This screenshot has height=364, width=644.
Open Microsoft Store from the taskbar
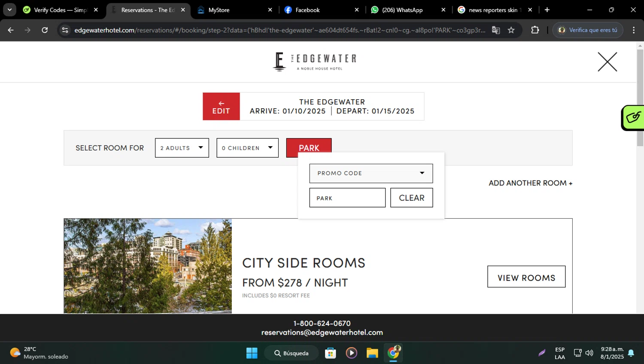[330, 353]
